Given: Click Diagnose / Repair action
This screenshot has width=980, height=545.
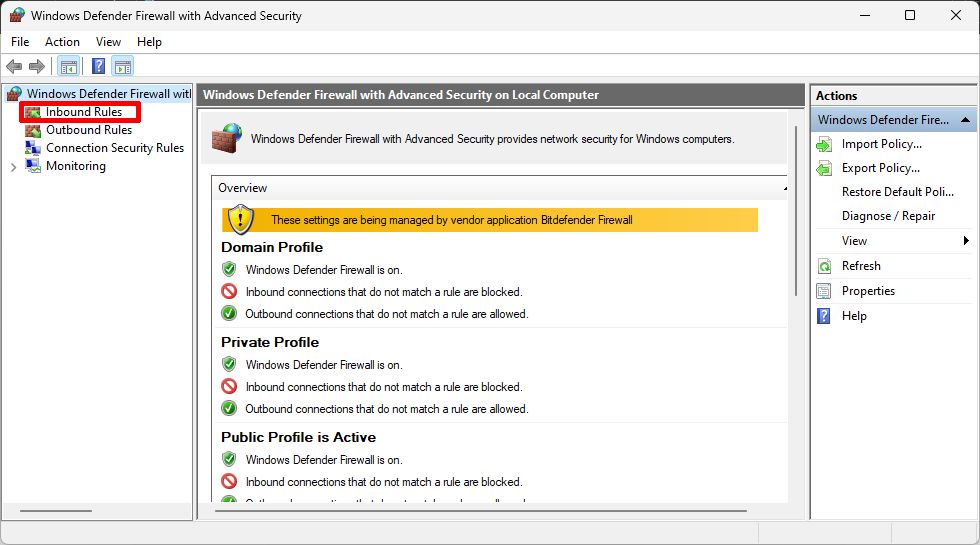Looking at the screenshot, I should (x=888, y=216).
